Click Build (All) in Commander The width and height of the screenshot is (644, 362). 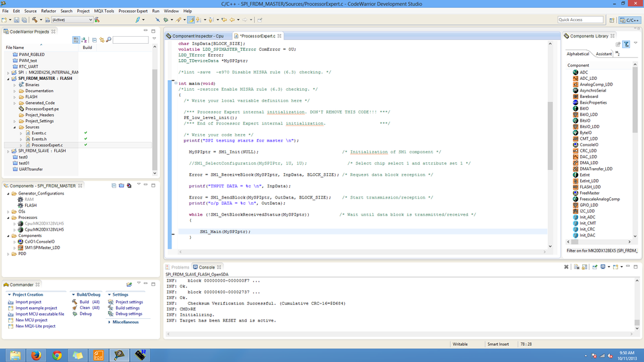89,302
